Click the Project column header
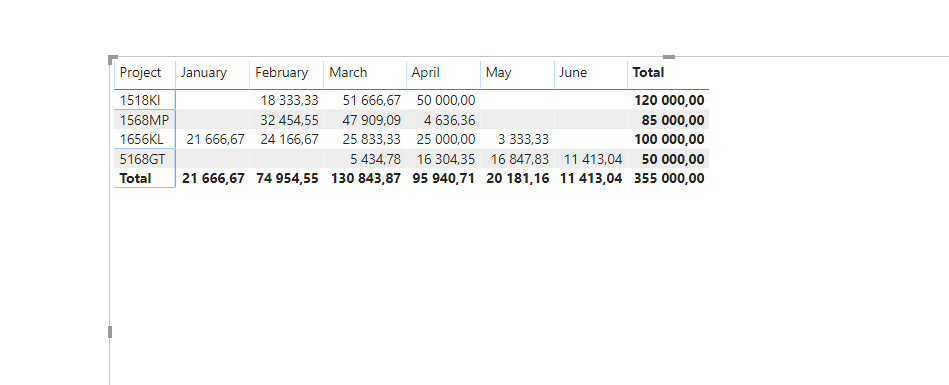This screenshot has width=949, height=385. point(140,73)
